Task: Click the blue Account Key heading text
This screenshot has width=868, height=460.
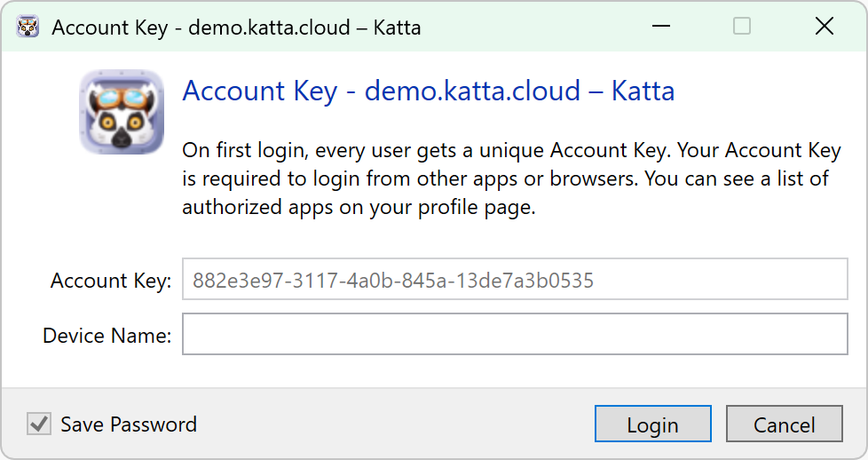Action: pyautogui.click(x=429, y=91)
